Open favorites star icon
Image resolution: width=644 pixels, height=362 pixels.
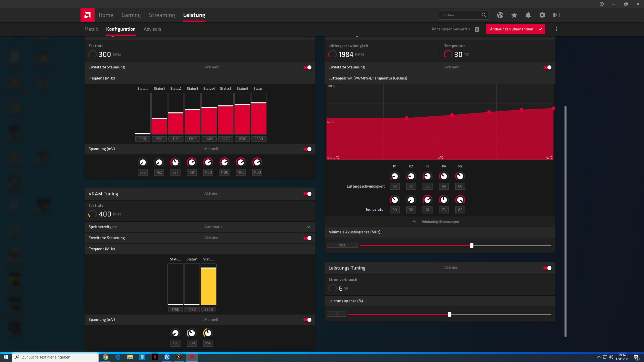click(x=514, y=15)
